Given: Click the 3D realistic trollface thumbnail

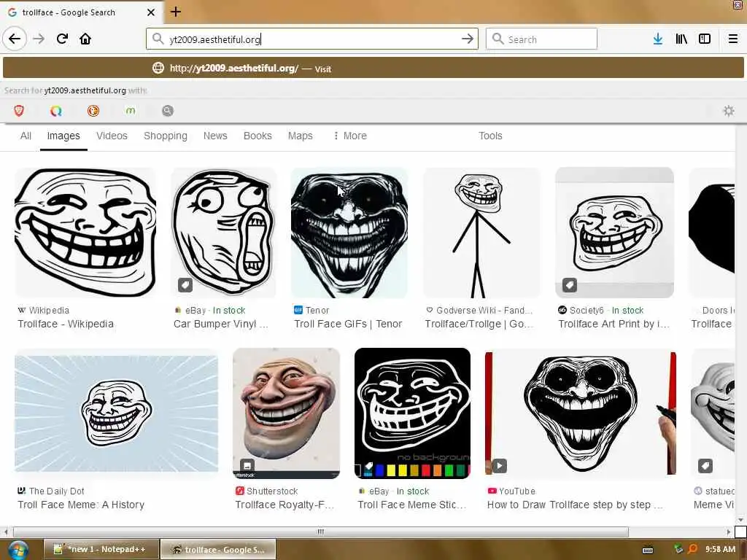Looking at the screenshot, I should [x=286, y=413].
